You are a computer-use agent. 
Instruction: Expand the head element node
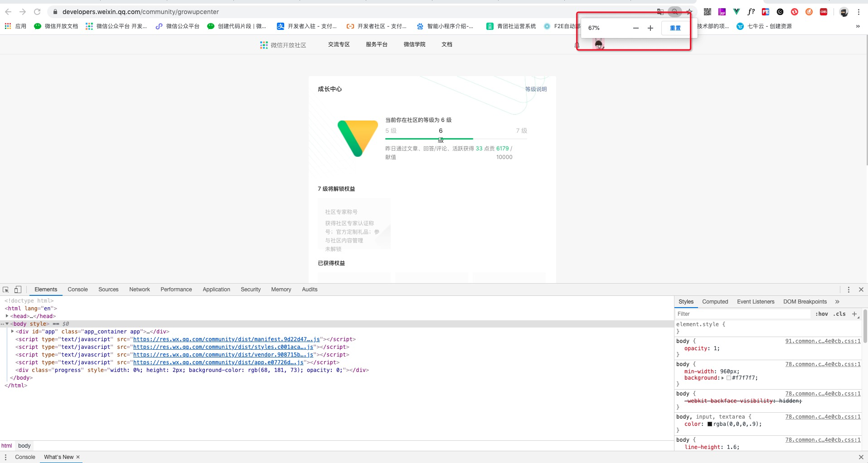pos(7,316)
